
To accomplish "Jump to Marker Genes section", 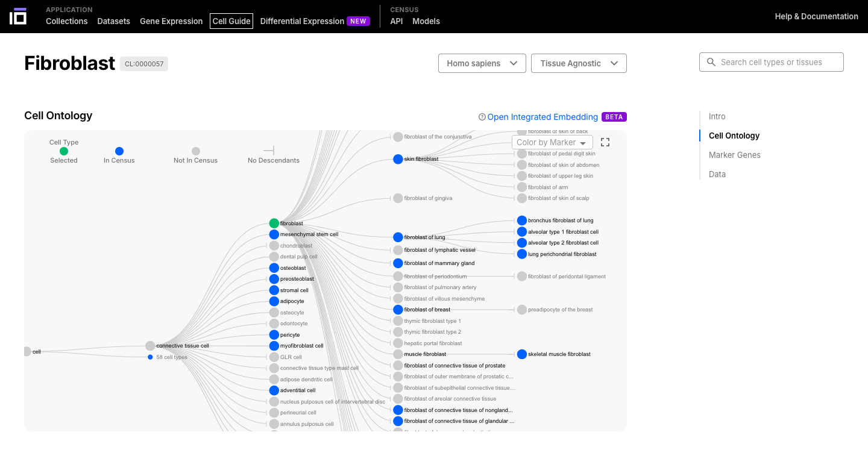I will coord(734,155).
